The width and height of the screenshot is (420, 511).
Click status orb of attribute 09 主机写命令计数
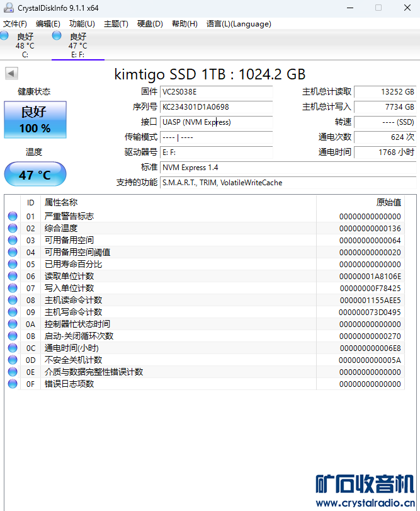pos(13,312)
